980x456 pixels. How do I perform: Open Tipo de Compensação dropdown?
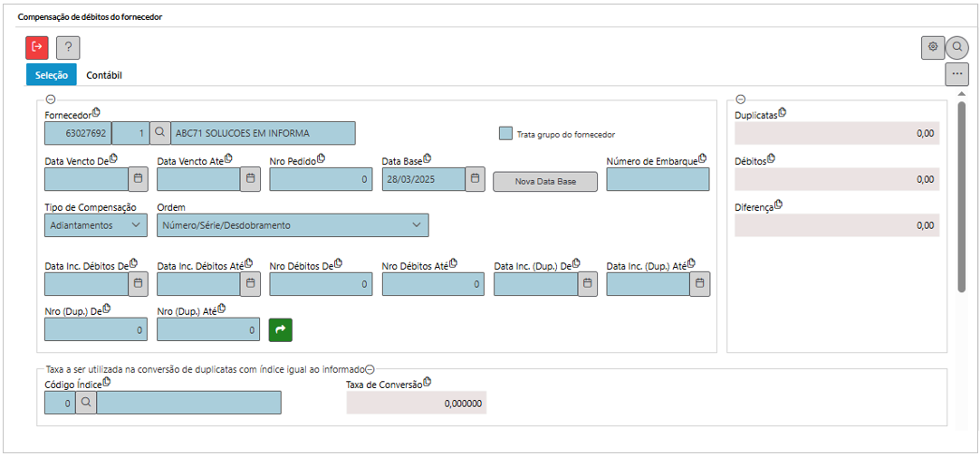pyautogui.click(x=95, y=224)
